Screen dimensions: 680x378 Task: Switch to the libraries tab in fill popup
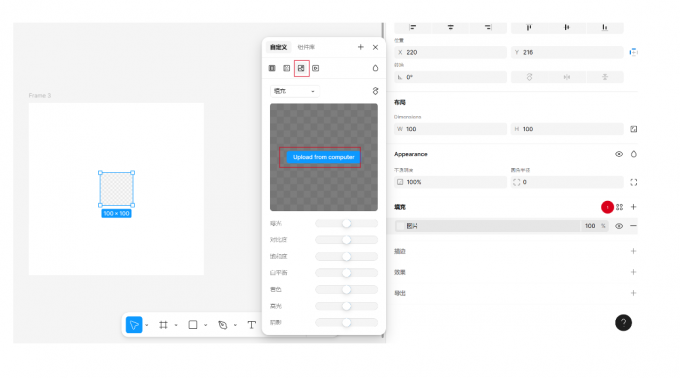click(x=306, y=47)
